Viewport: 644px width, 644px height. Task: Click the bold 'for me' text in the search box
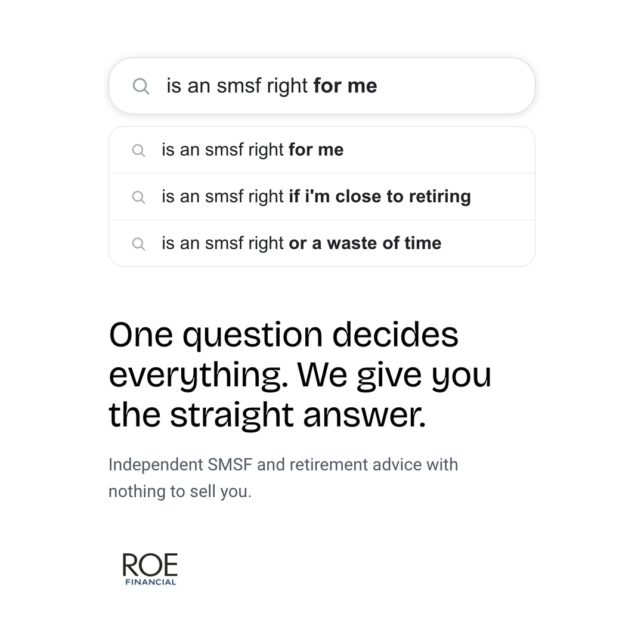[345, 86]
